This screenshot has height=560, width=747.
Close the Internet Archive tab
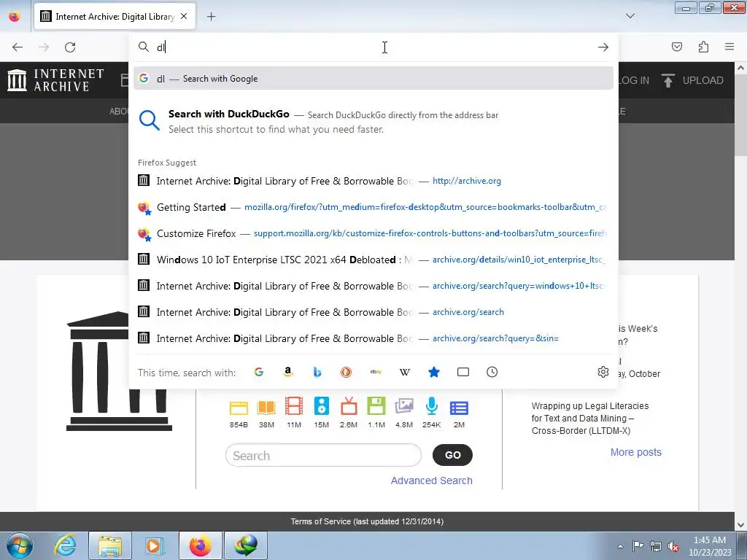point(184,16)
